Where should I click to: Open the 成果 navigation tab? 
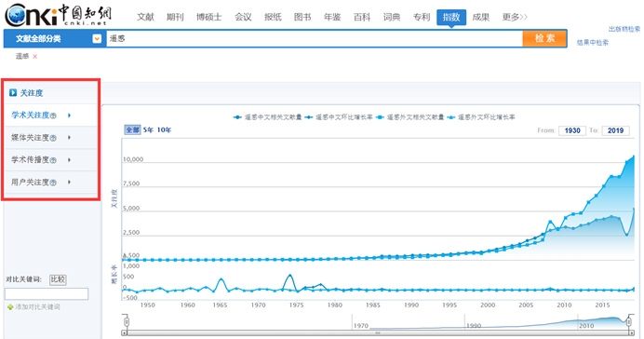tap(480, 17)
